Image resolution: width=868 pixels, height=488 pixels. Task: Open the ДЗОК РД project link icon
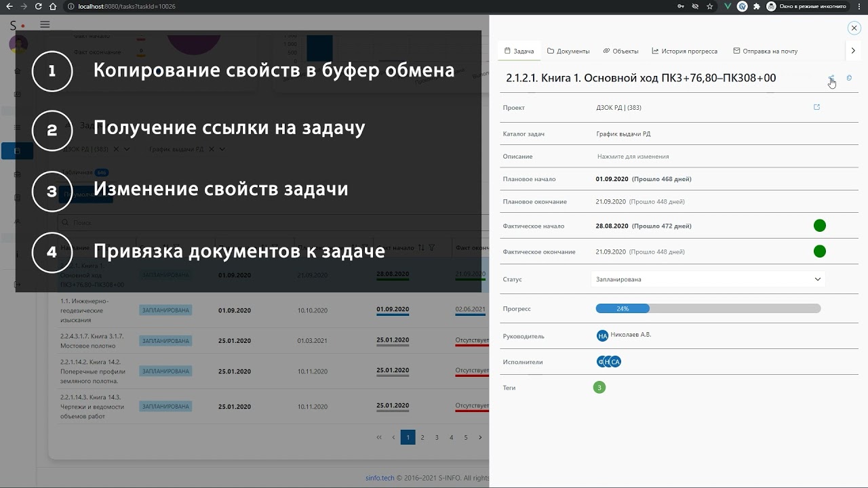816,107
